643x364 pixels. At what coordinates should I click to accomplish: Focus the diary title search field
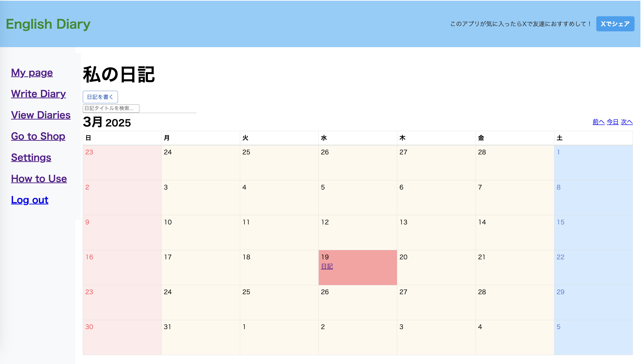[111, 108]
